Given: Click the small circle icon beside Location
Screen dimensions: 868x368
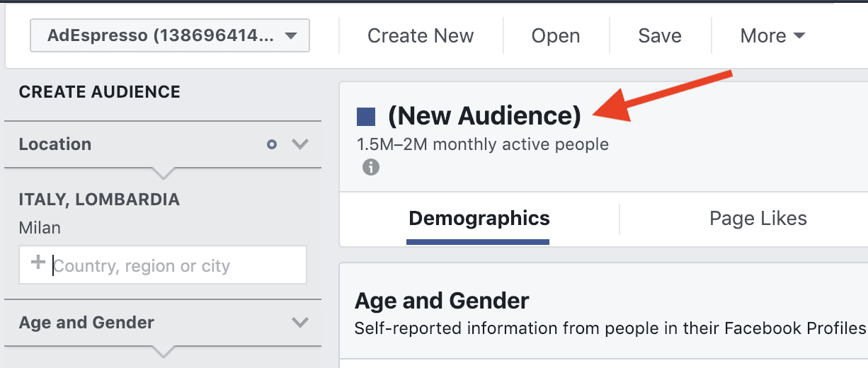Looking at the screenshot, I should click(x=272, y=144).
